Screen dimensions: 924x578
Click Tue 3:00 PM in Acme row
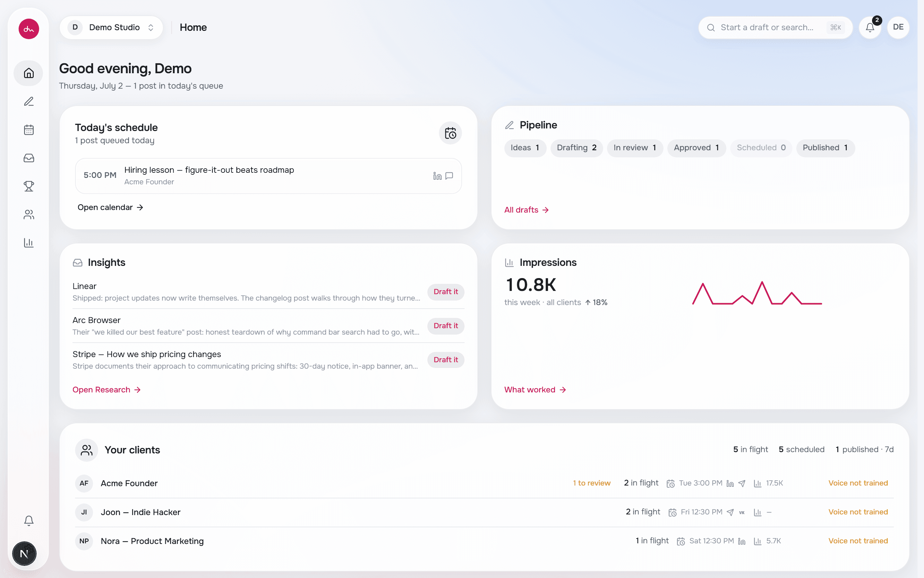(700, 483)
